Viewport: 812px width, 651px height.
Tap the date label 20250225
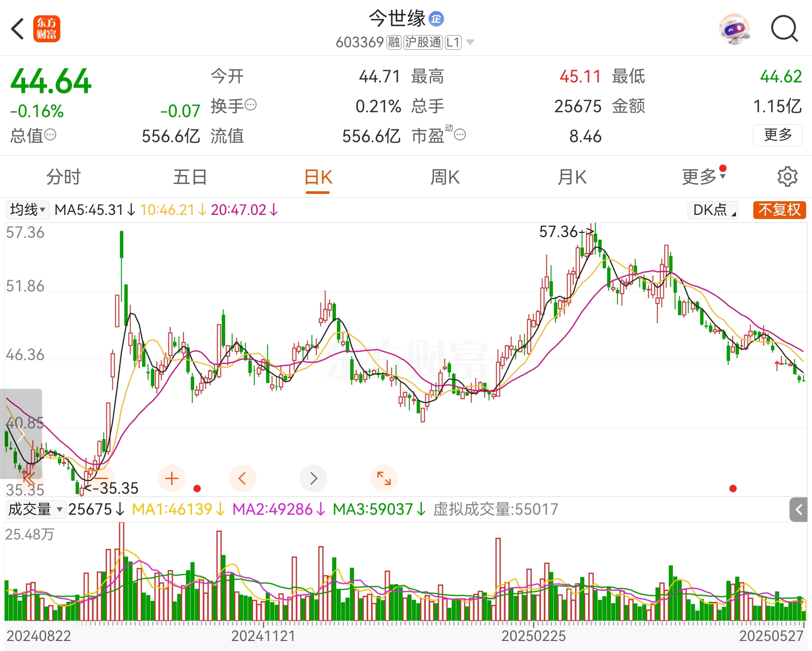click(x=534, y=636)
